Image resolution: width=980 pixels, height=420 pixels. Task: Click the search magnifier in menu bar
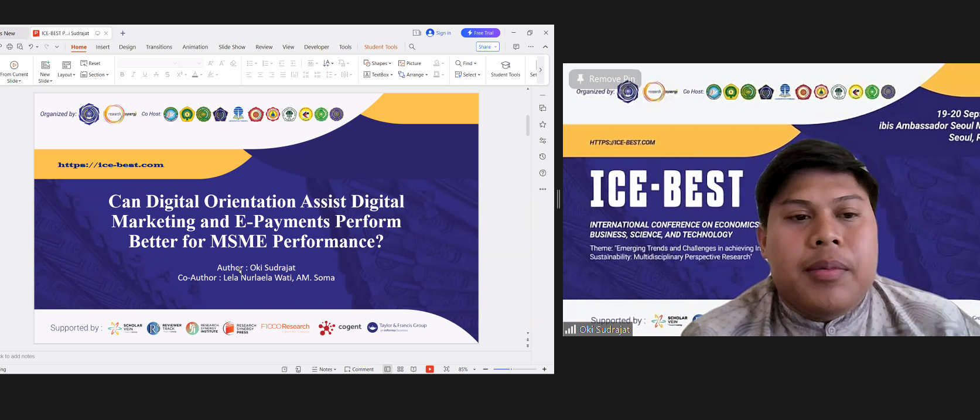coord(412,47)
